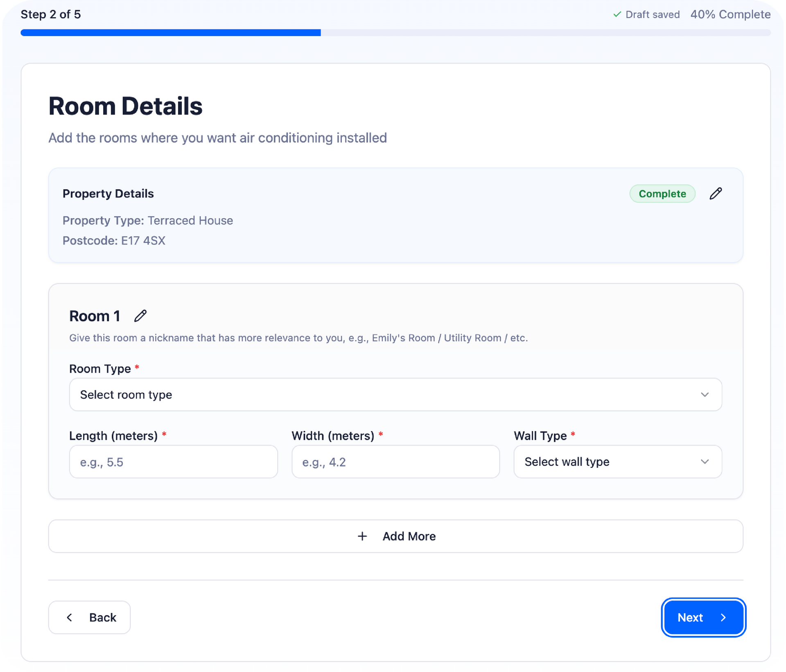Screen dimensions: 786x672
Task: Click the Property Details edit pencil icon
Action: coord(716,194)
